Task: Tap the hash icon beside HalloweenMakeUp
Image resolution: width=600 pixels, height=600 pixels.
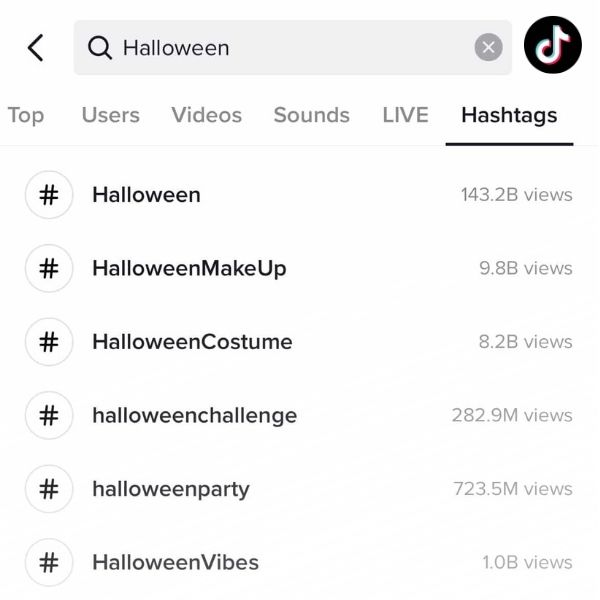Action: coord(49,268)
